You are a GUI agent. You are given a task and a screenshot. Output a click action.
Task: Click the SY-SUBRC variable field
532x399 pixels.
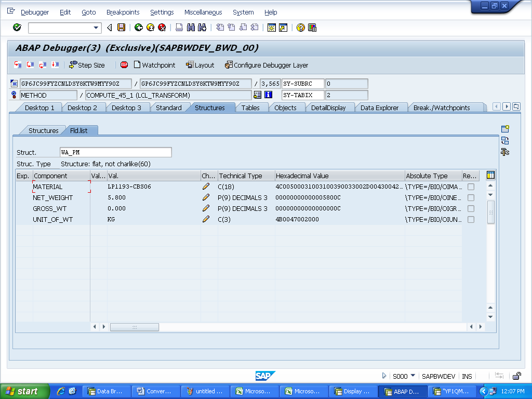pyautogui.click(x=303, y=84)
